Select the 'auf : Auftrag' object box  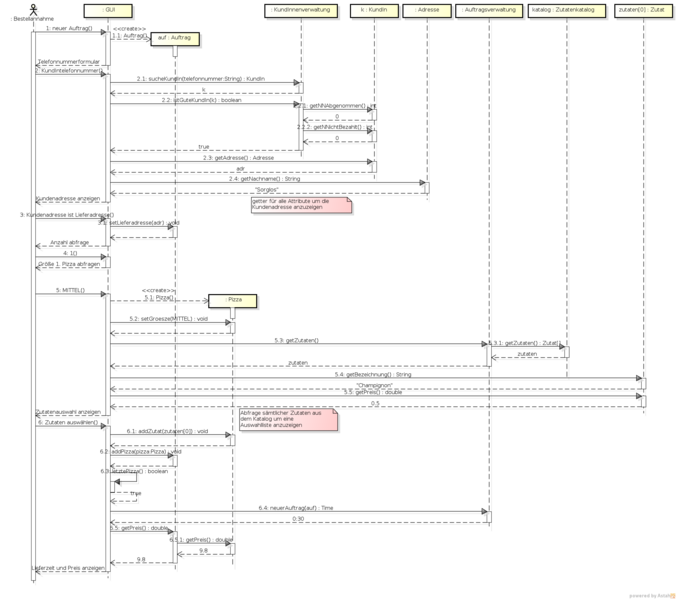tap(175, 39)
